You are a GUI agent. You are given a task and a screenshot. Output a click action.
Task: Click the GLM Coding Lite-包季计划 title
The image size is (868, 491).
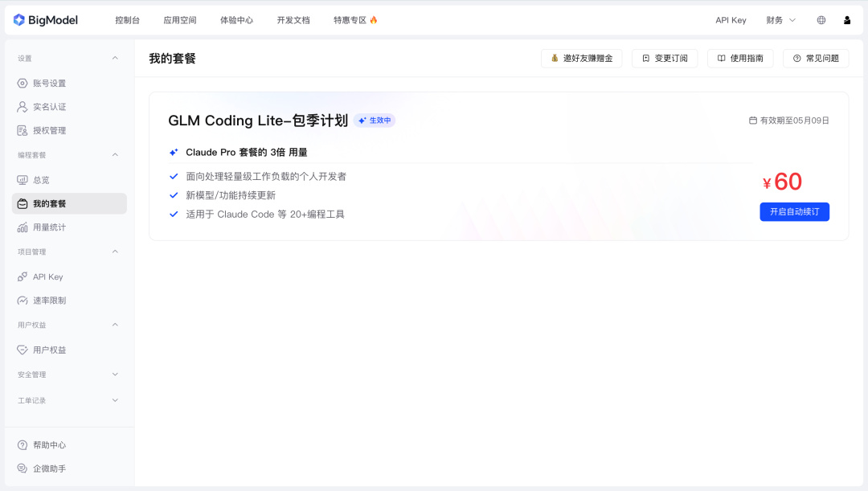258,120
